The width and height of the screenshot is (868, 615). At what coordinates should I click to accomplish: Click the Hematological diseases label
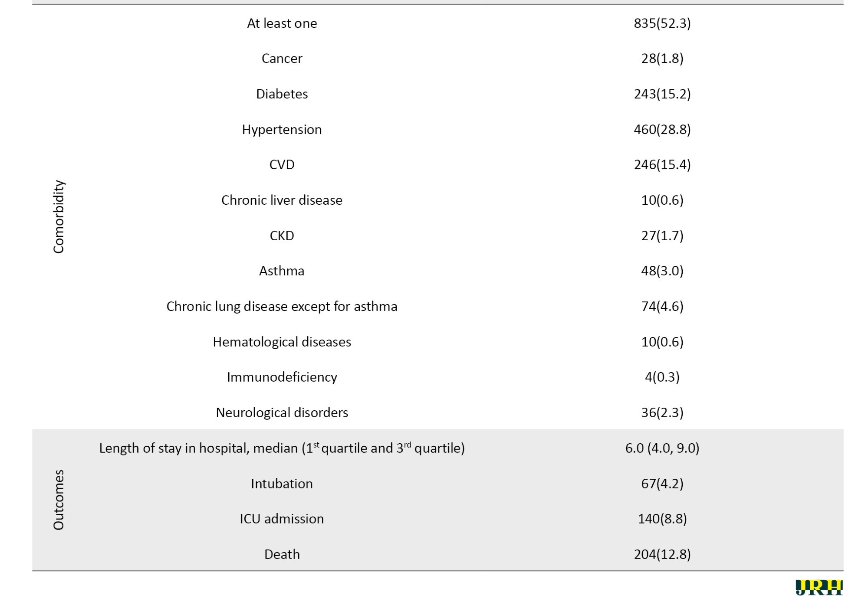click(282, 342)
